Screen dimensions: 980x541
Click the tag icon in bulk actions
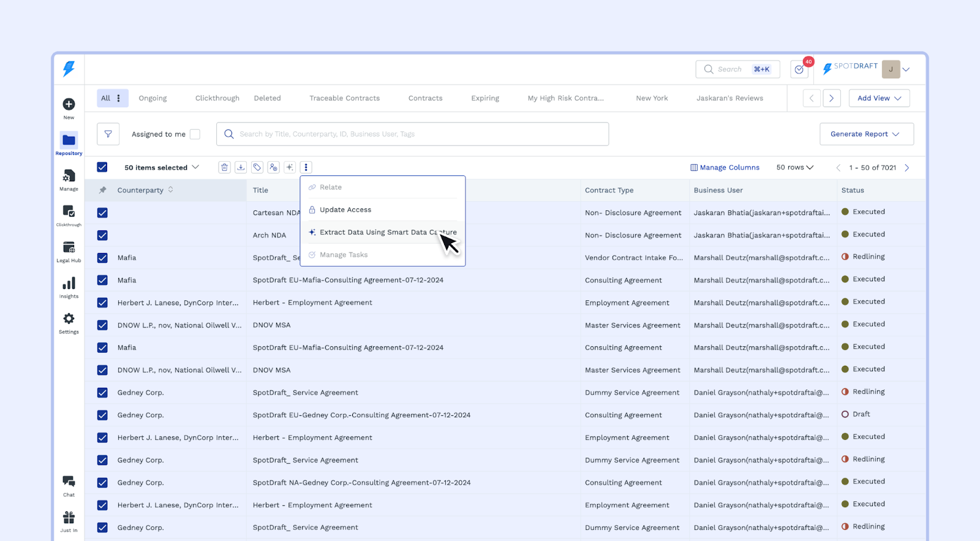257,167
